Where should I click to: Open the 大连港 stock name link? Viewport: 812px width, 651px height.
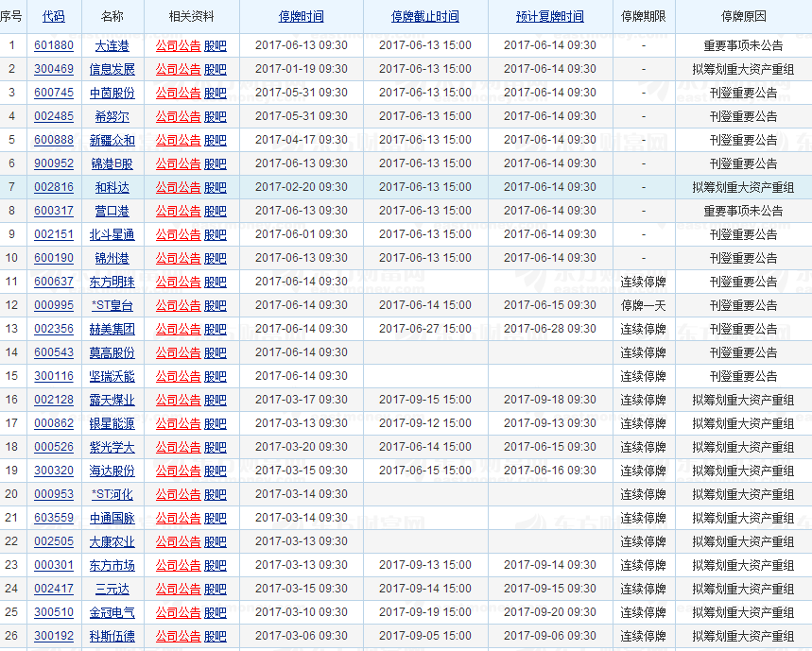112,45
